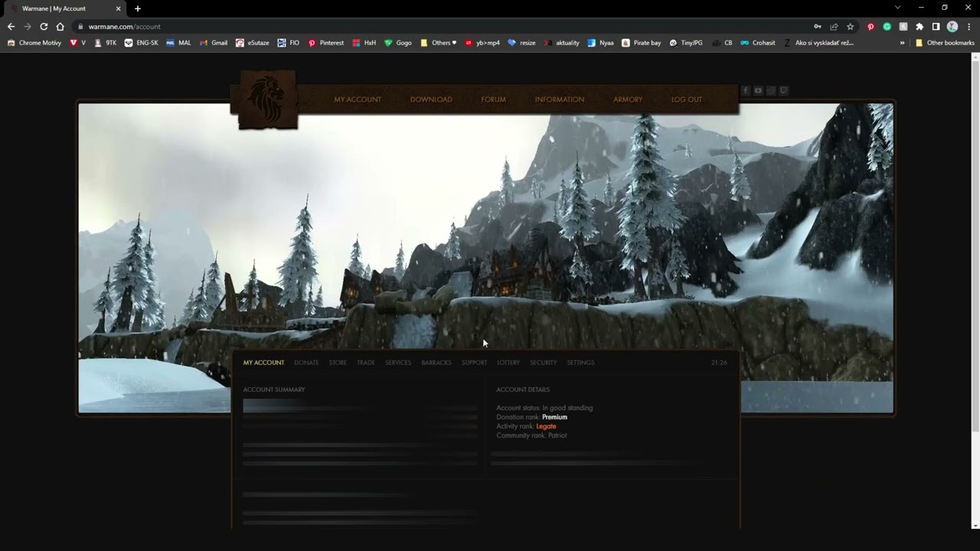The height and width of the screenshot is (551, 980).
Task: Open the Twitch social icon
Action: coord(783,90)
